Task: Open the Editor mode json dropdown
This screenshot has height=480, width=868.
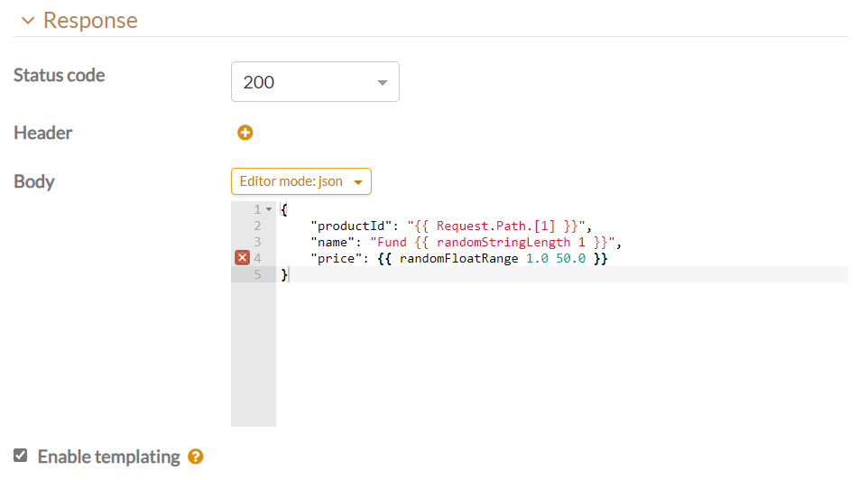Action: (x=301, y=181)
